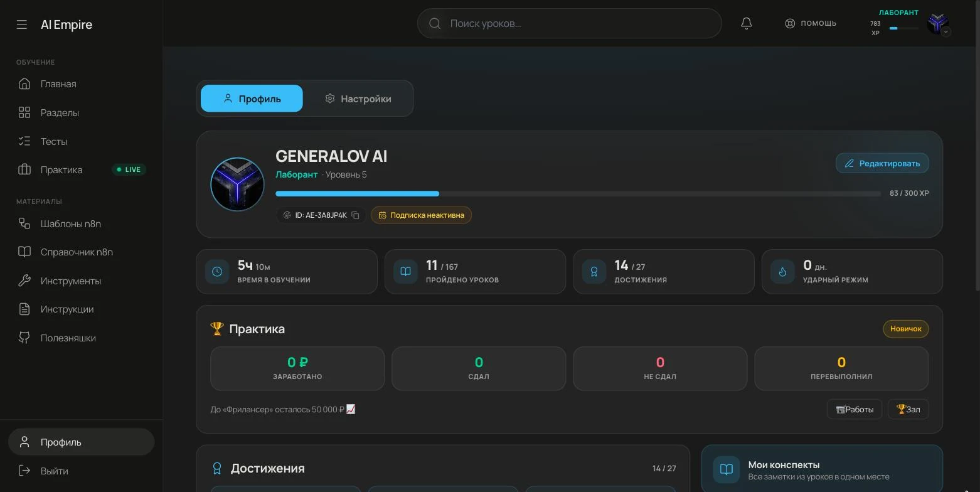980x492 pixels.
Task: Click the grid icon beside Разделы
Action: (x=24, y=112)
